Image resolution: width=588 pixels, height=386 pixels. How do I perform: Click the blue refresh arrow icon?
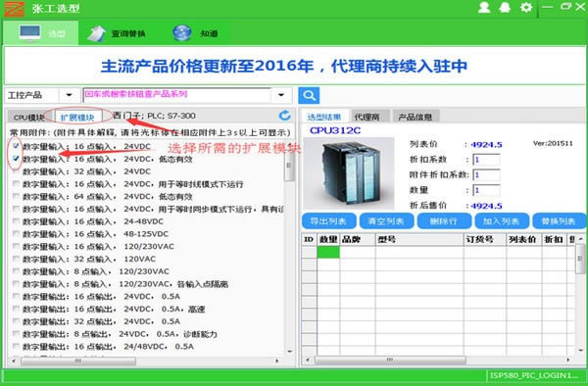coord(285,116)
